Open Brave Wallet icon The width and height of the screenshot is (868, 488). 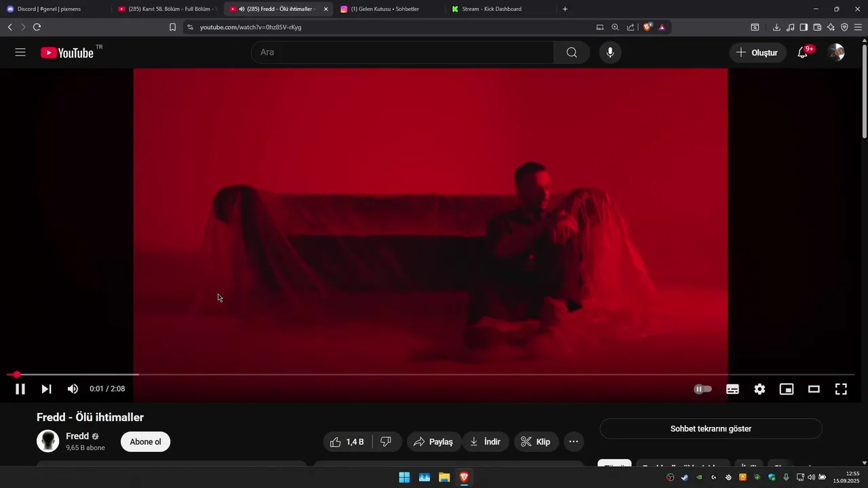[817, 27]
